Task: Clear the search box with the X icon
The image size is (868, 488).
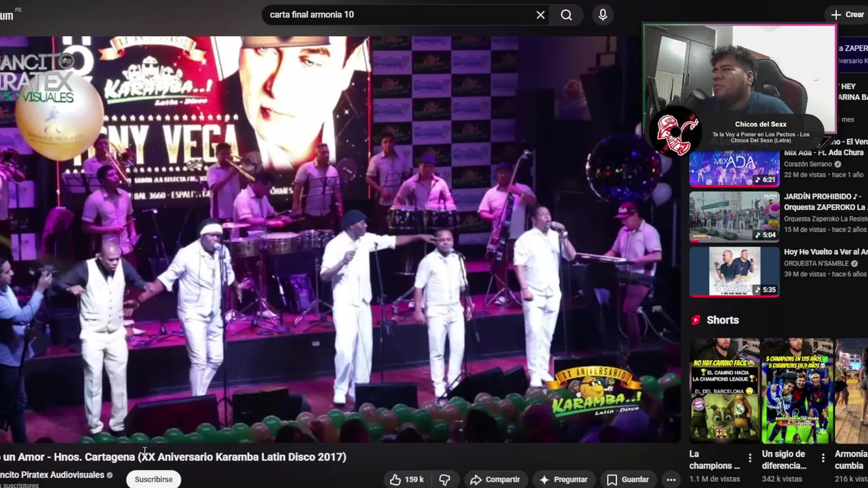Action: (540, 15)
